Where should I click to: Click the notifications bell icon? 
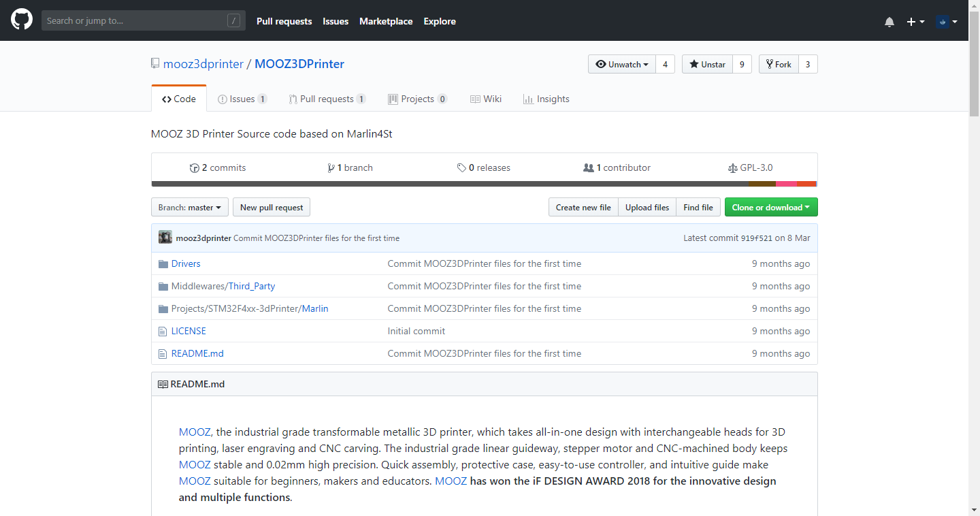point(889,22)
